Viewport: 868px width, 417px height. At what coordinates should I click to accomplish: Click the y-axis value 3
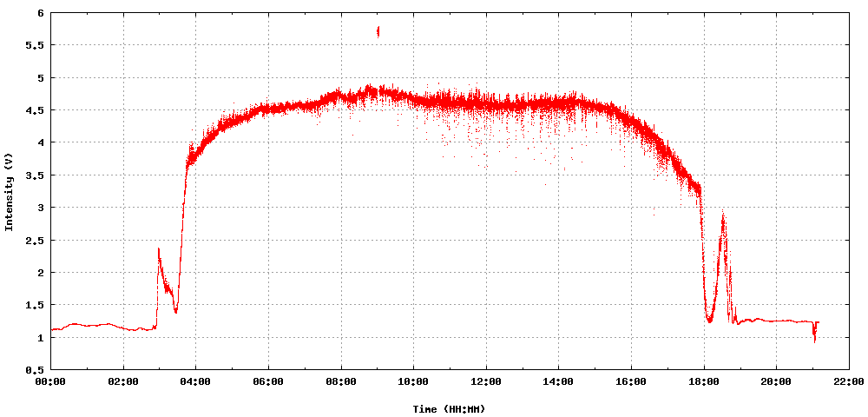coord(41,207)
